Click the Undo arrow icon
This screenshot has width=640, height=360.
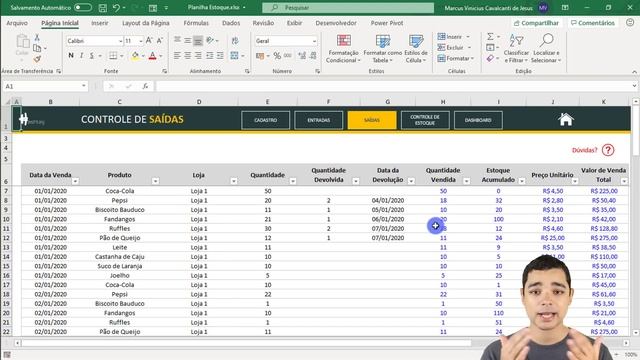(x=117, y=8)
